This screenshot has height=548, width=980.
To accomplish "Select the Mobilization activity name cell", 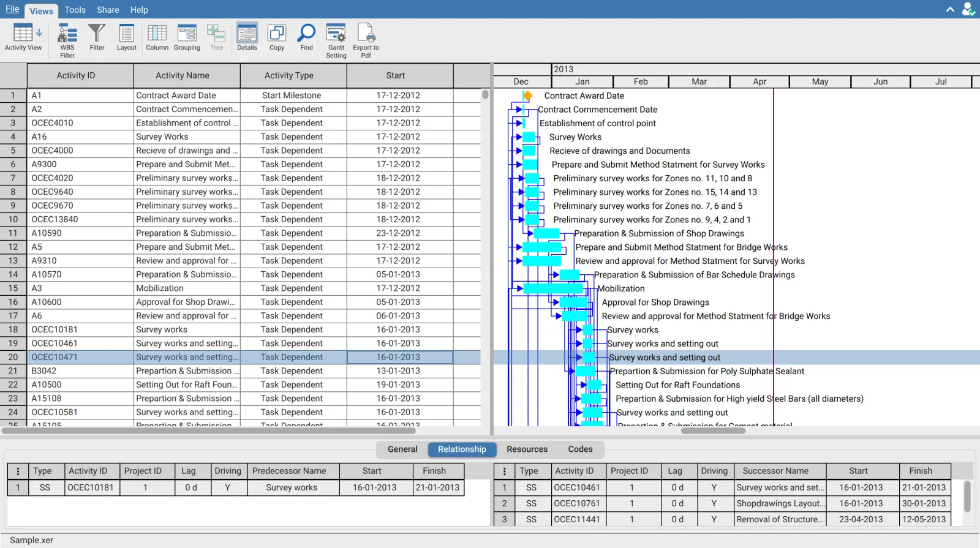I will [187, 288].
